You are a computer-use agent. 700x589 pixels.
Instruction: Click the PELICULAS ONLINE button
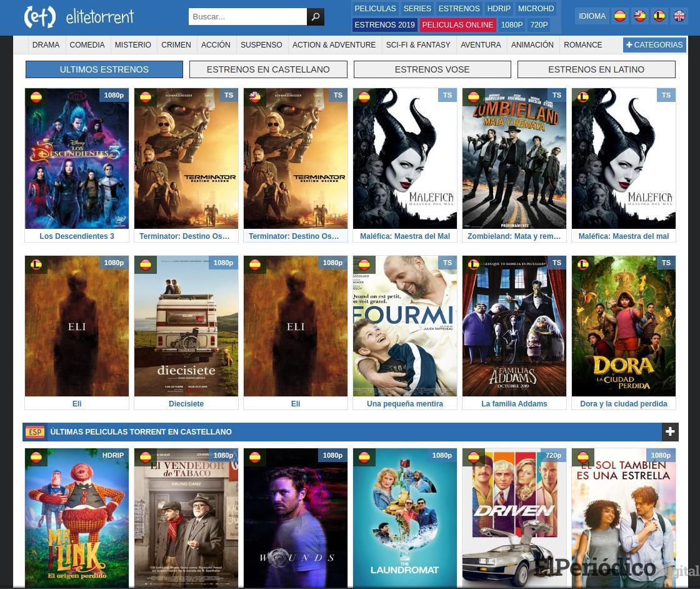pos(457,25)
